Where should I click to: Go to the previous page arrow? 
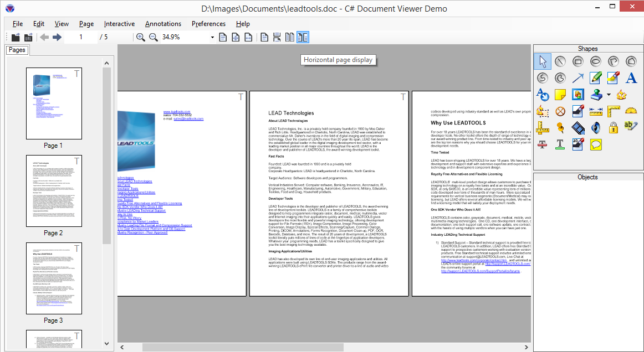(44, 37)
